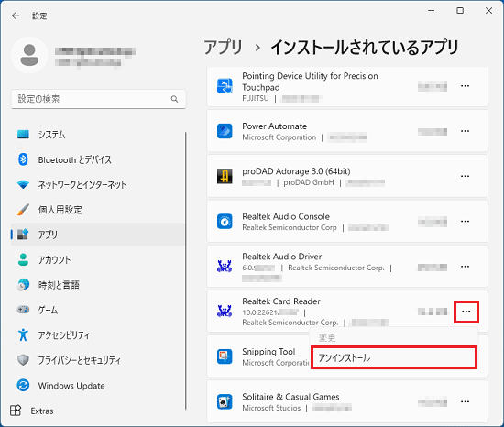Open the user profile avatar
Image resolution: width=504 pixels, height=427 pixels.
tap(29, 55)
